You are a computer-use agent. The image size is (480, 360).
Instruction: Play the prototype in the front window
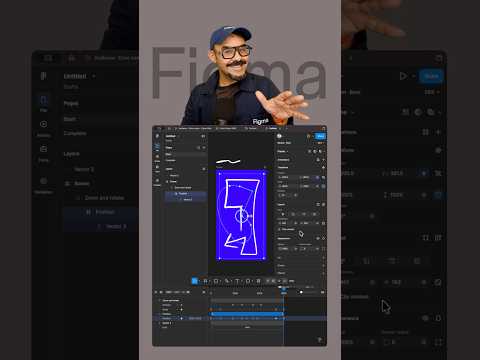click(309, 136)
